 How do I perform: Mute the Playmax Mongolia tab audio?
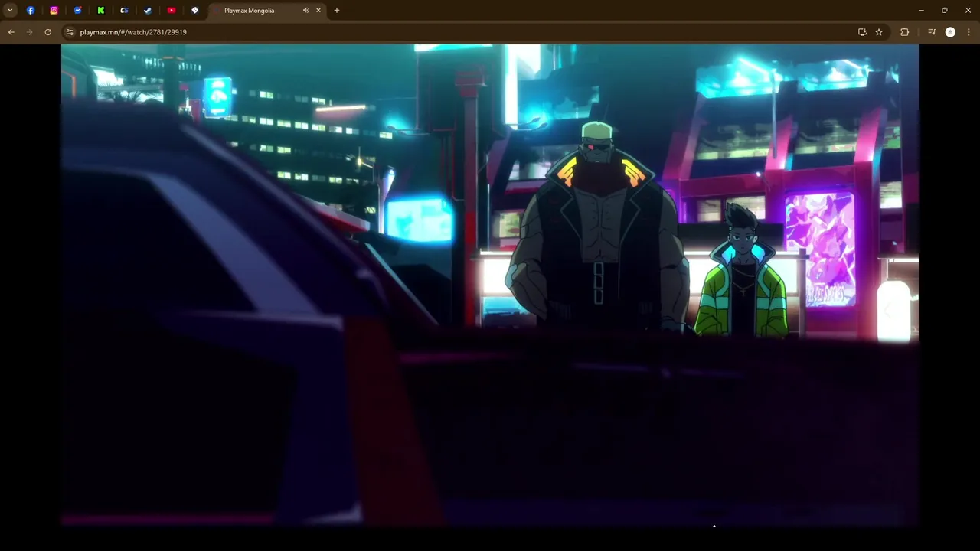(x=306, y=11)
